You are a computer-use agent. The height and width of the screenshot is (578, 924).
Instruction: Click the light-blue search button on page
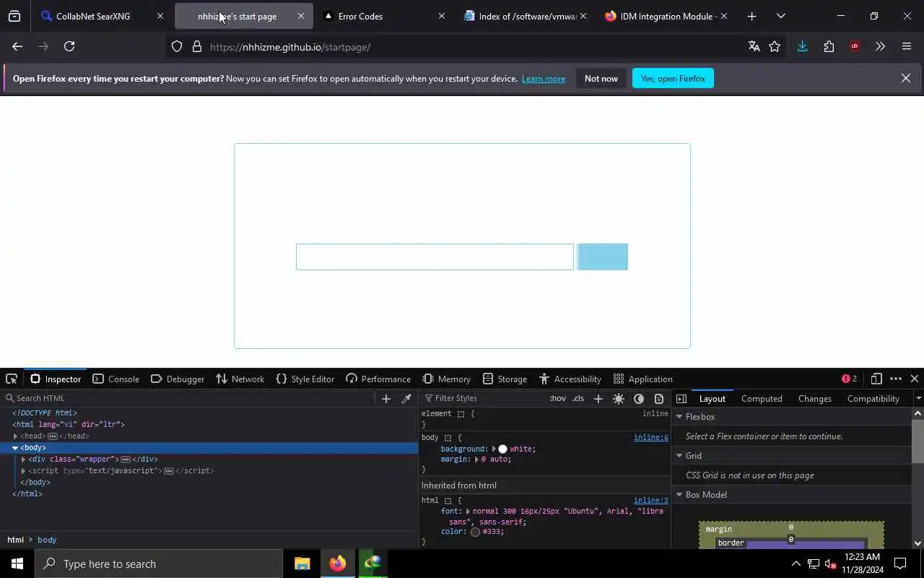603,256
